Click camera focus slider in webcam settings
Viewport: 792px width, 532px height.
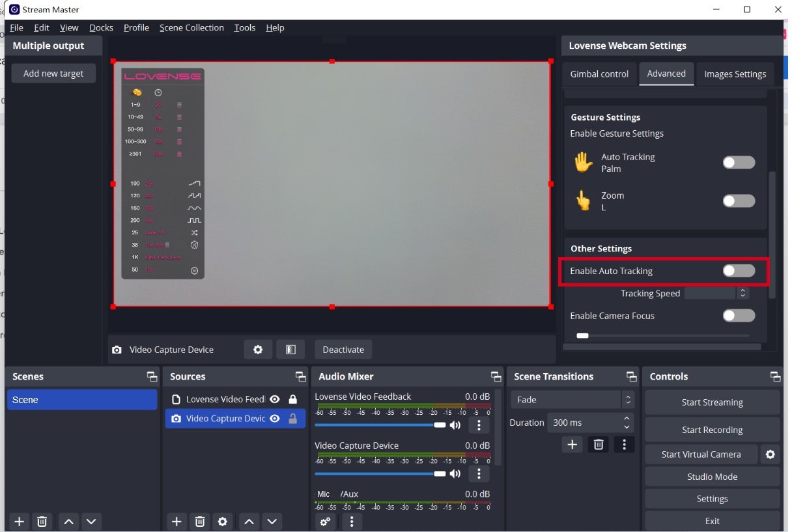(663, 336)
